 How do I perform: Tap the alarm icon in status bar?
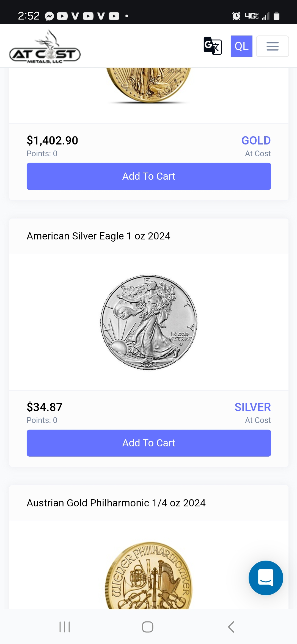click(x=236, y=16)
